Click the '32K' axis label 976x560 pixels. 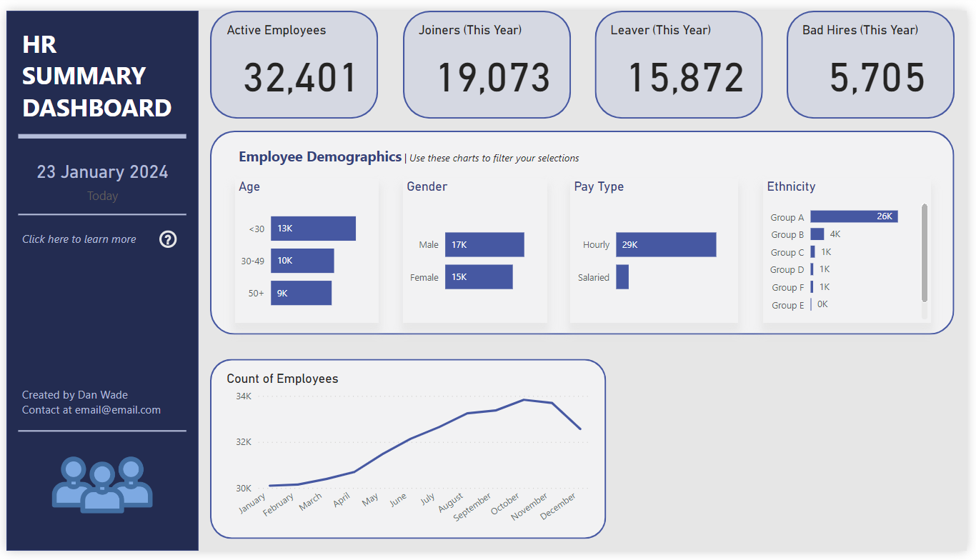244,442
